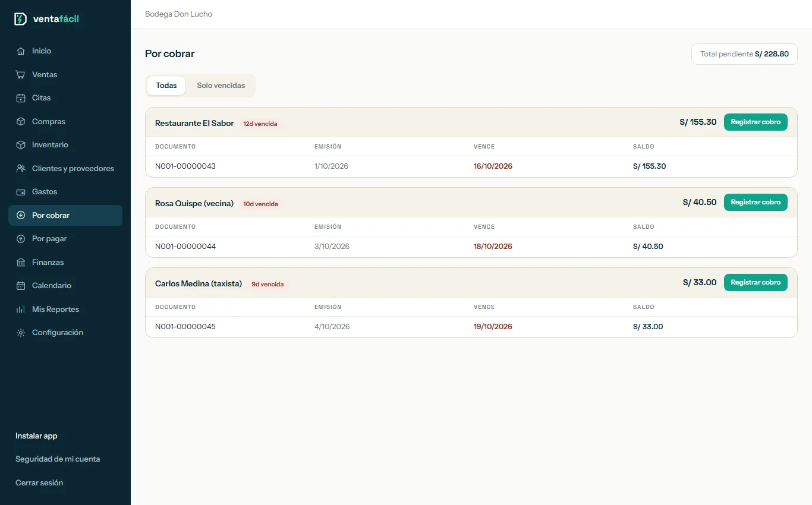This screenshot has width=812, height=505.
Task: Click the Configuración gear icon
Action: point(21,333)
